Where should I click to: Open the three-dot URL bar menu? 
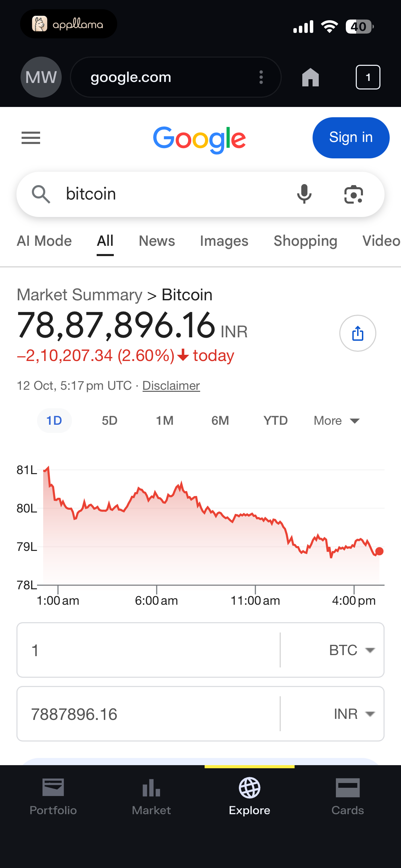coord(261,77)
